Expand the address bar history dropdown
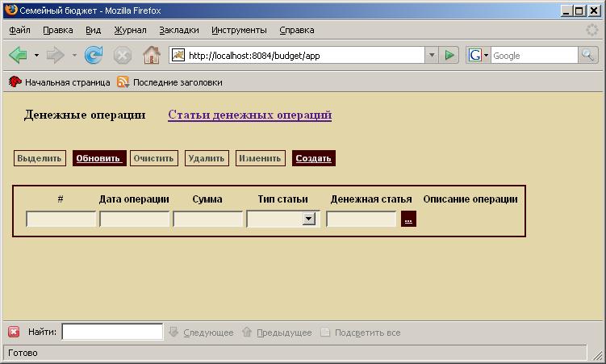Screen dimensions: 606x364 point(432,55)
